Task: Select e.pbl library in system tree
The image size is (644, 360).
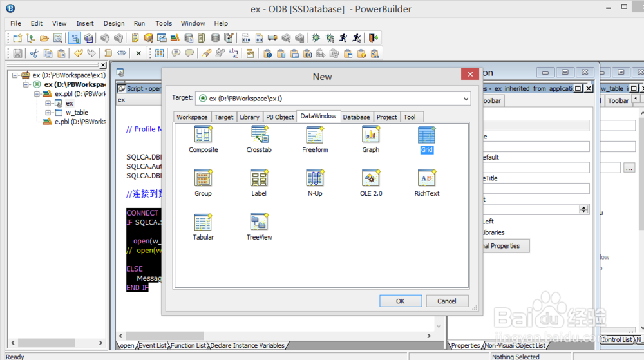Action: (x=74, y=122)
